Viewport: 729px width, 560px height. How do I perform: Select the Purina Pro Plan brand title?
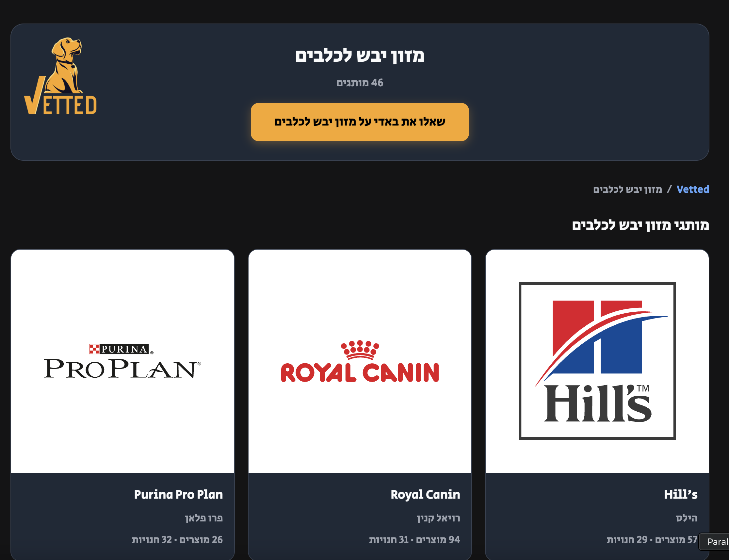click(x=178, y=494)
